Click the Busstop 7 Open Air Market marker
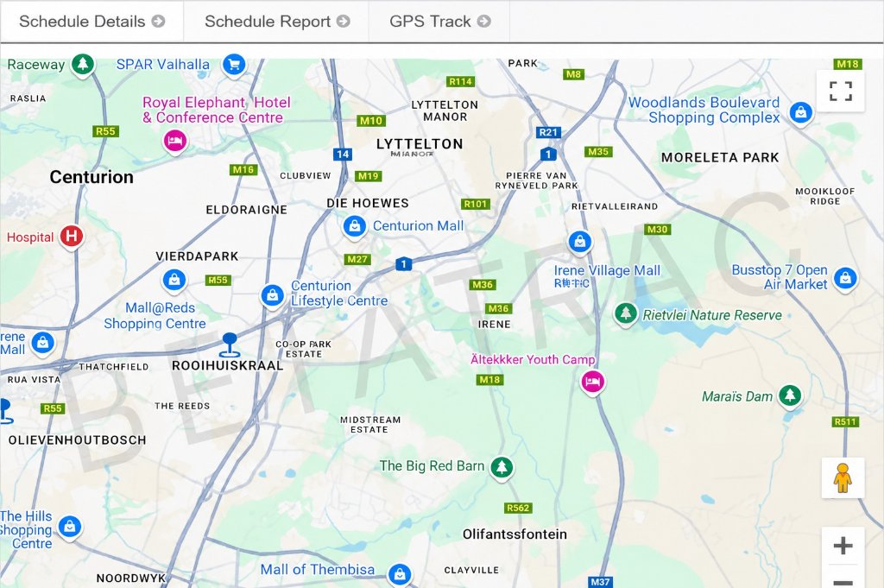The height and width of the screenshot is (588, 884). coord(845,278)
